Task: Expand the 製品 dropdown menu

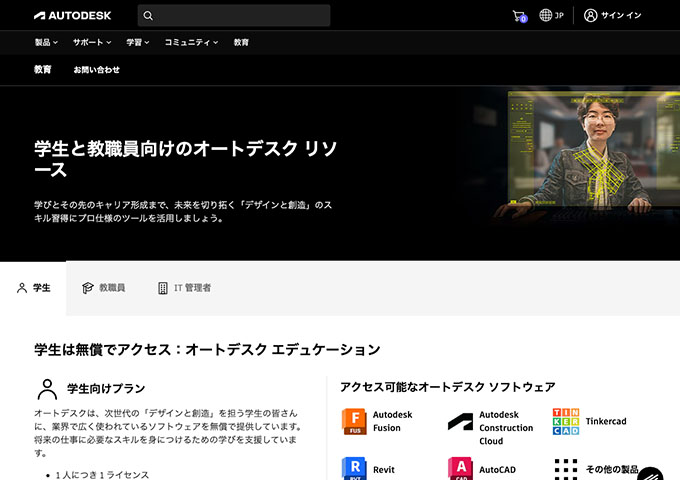Action: (x=46, y=42)
